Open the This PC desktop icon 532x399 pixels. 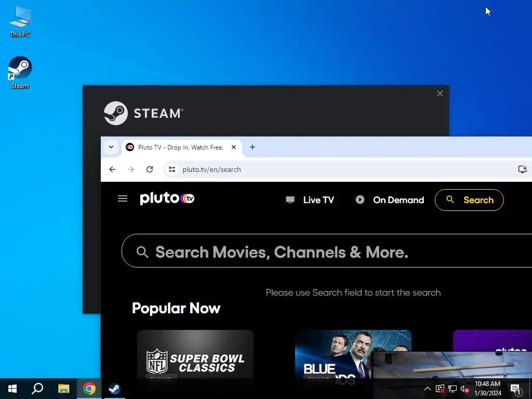pyautogui.click(x=20, y=22)
